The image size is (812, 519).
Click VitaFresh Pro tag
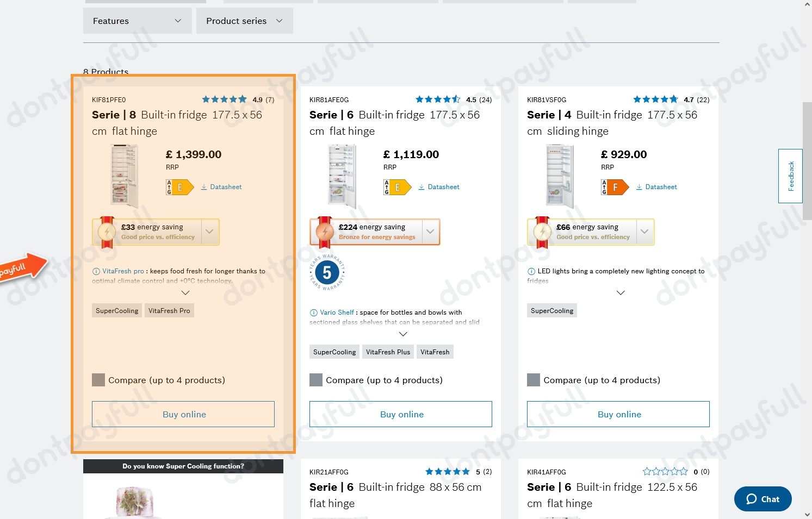point(169,311)
